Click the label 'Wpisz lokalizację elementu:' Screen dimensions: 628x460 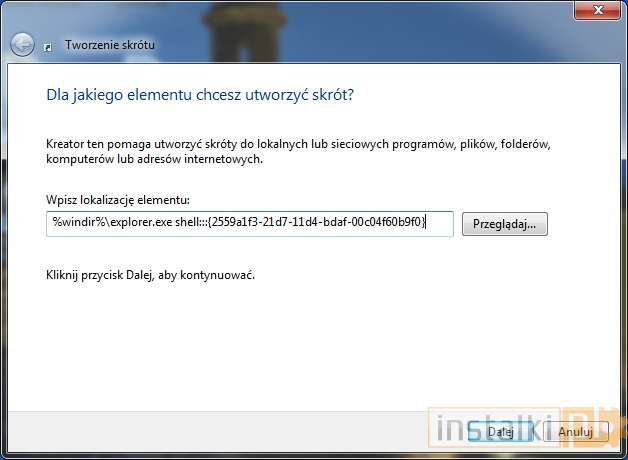click(x=118, y=200)
